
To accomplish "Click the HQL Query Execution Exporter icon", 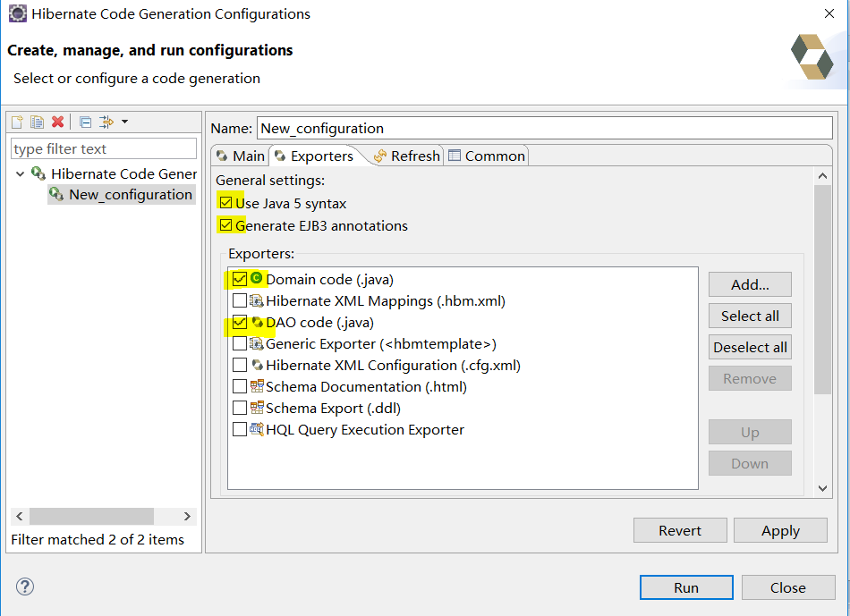I will [257, 429].
